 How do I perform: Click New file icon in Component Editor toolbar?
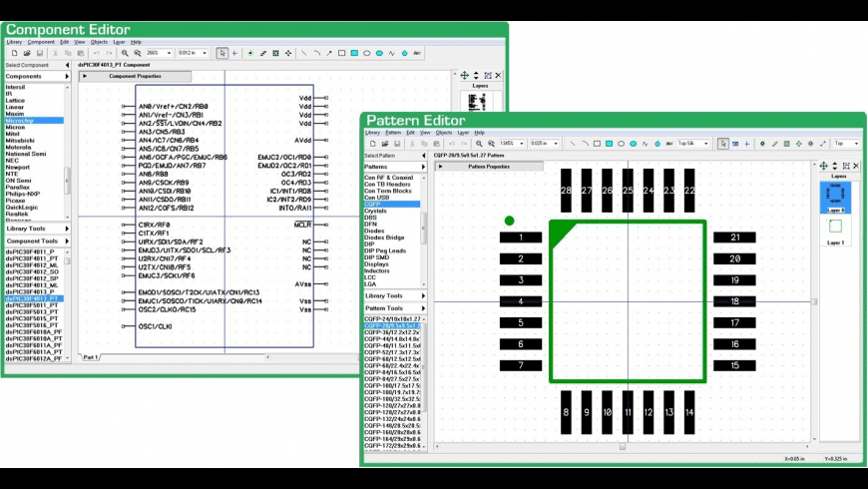14,53
